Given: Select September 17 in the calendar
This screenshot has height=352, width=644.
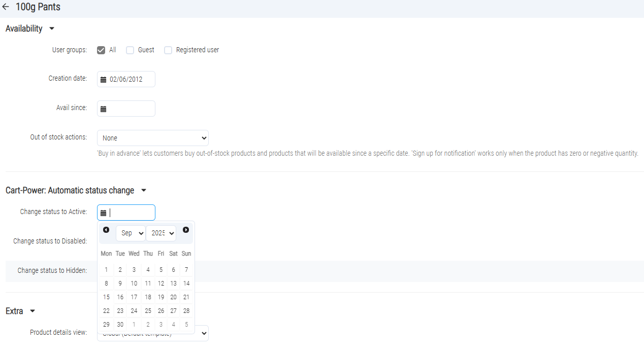Looking at the screenshot, I should (x=134, y=297).
